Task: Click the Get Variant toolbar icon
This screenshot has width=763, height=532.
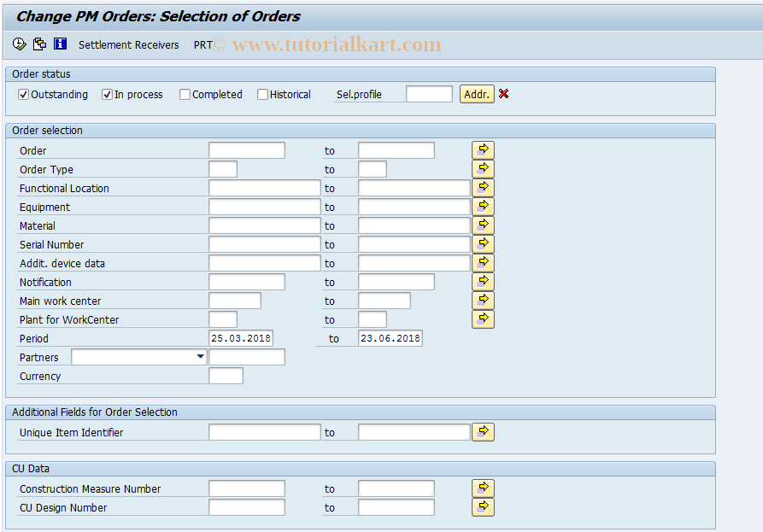Action: click(39, 44)
